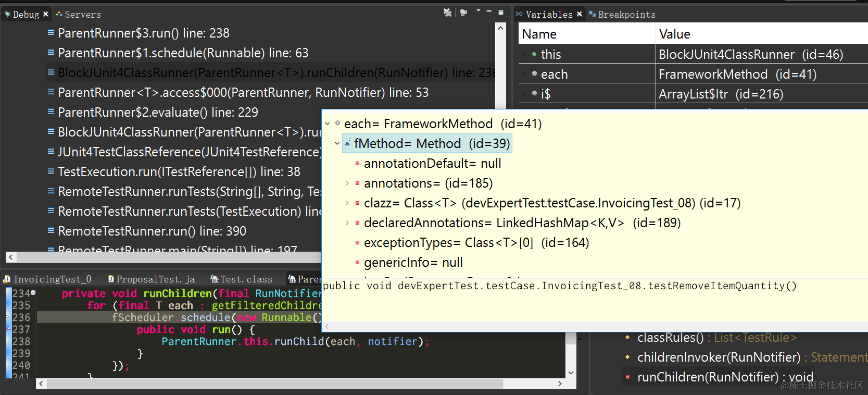The height and width of the screenshot is (395, 868).
Task: Click the fMethod final field icon
Action: pos(347,143)
